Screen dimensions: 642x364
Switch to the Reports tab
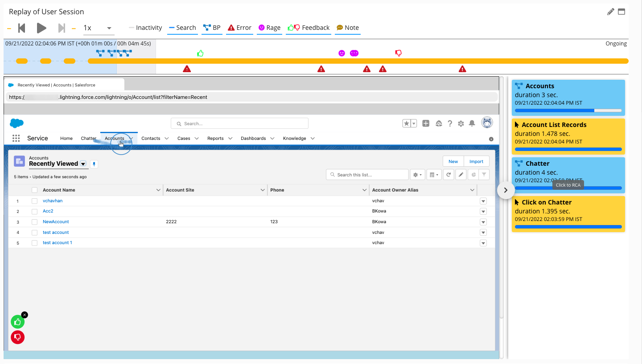(x=216, y=138)
